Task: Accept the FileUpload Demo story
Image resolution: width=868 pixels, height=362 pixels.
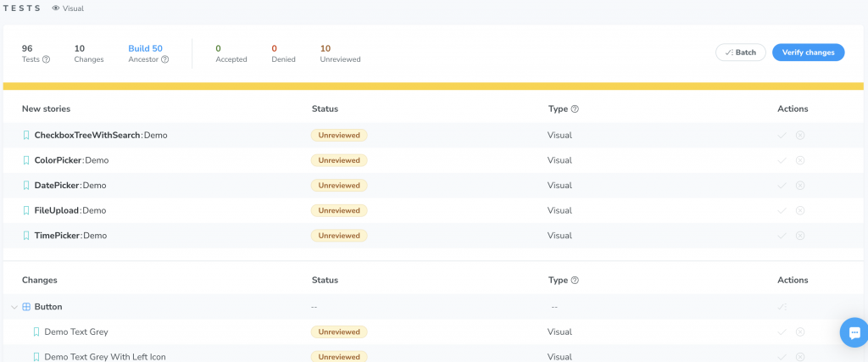Action: coord(782,210)
